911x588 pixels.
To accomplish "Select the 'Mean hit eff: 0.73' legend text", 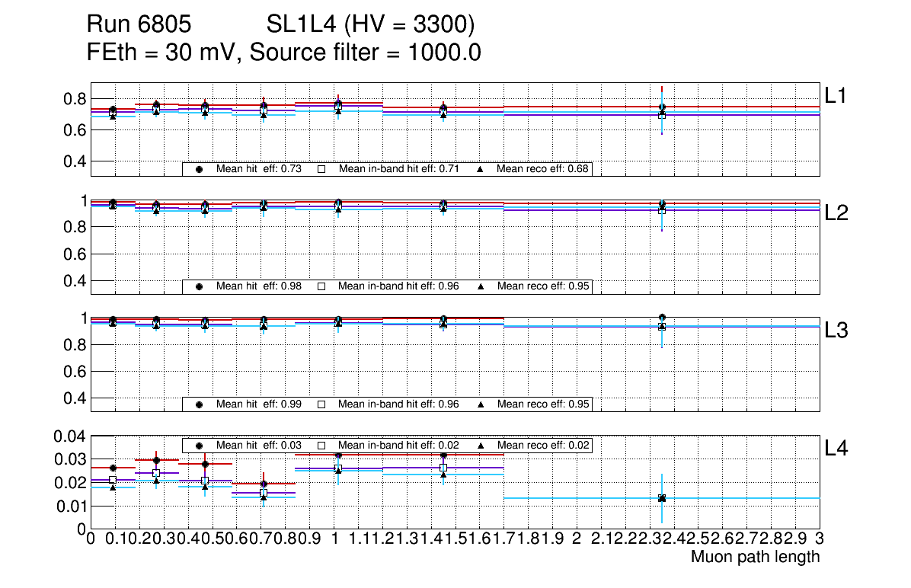I will point(259,169).
